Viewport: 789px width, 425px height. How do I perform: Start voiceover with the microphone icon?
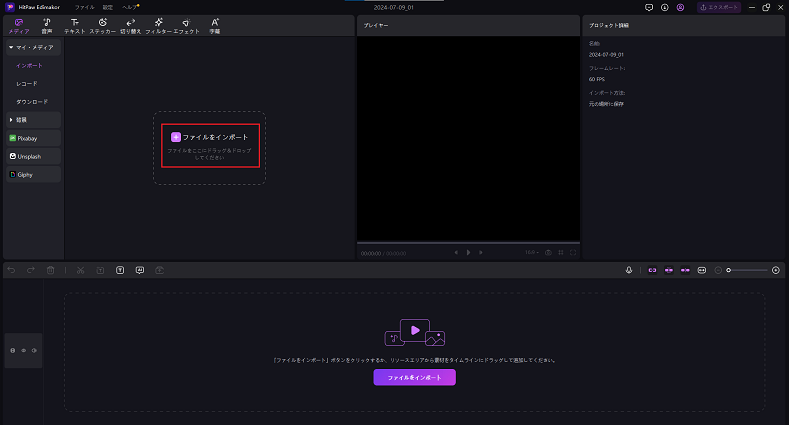[x=629, y=271]
